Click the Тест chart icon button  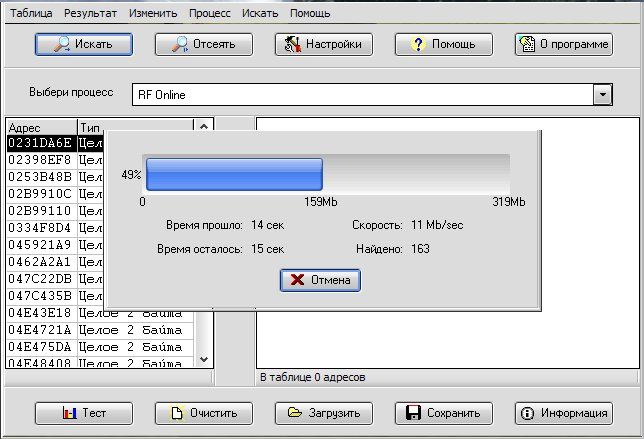(x=69, y=412)
